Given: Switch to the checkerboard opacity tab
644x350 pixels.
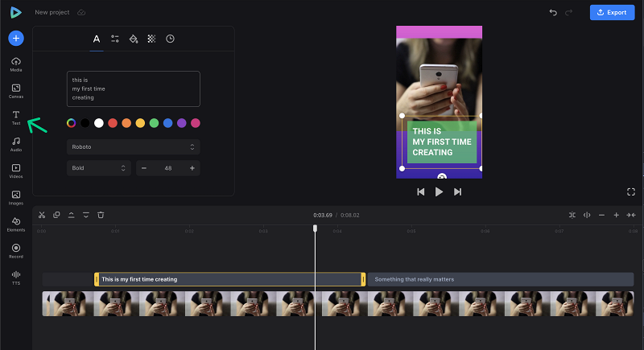Looking at the screenshot, I should [x=151, y=39].
